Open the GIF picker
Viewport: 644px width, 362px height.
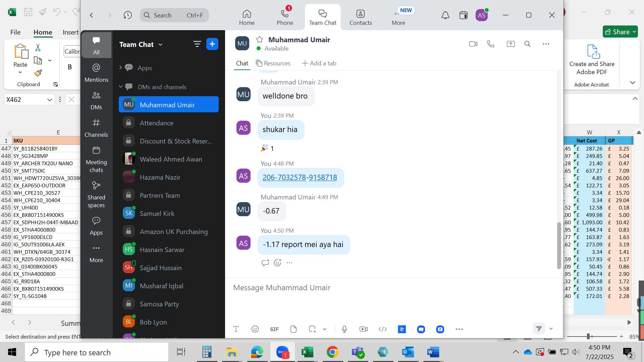pos(274,329)
